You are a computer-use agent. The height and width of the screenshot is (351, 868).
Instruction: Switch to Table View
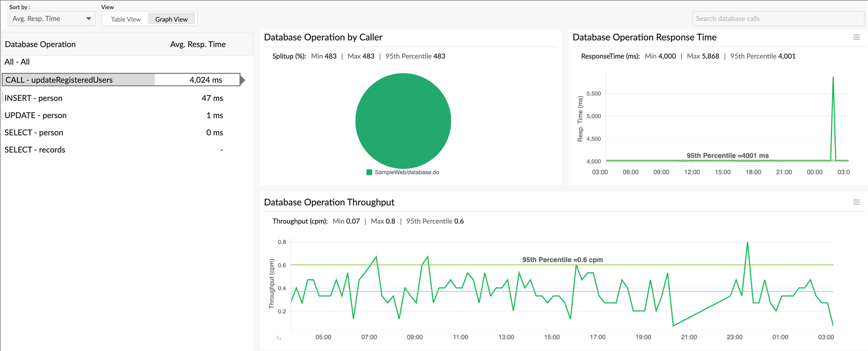click(x=126, y=19)
